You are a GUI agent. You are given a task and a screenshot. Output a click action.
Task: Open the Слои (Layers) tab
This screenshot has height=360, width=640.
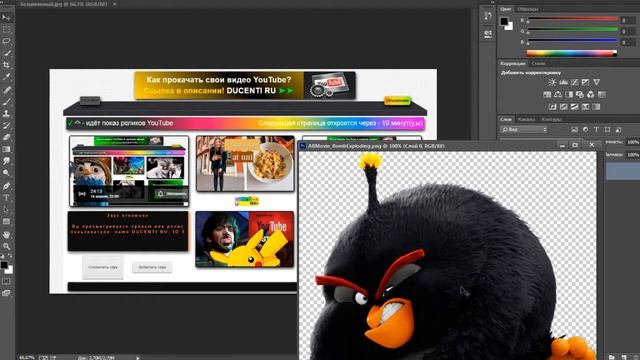[x=506, y=120]
